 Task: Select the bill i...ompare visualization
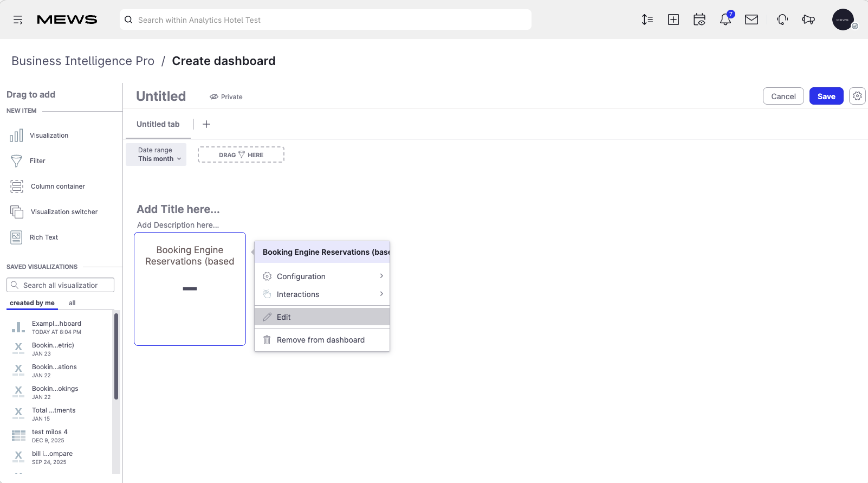(52, 458)
